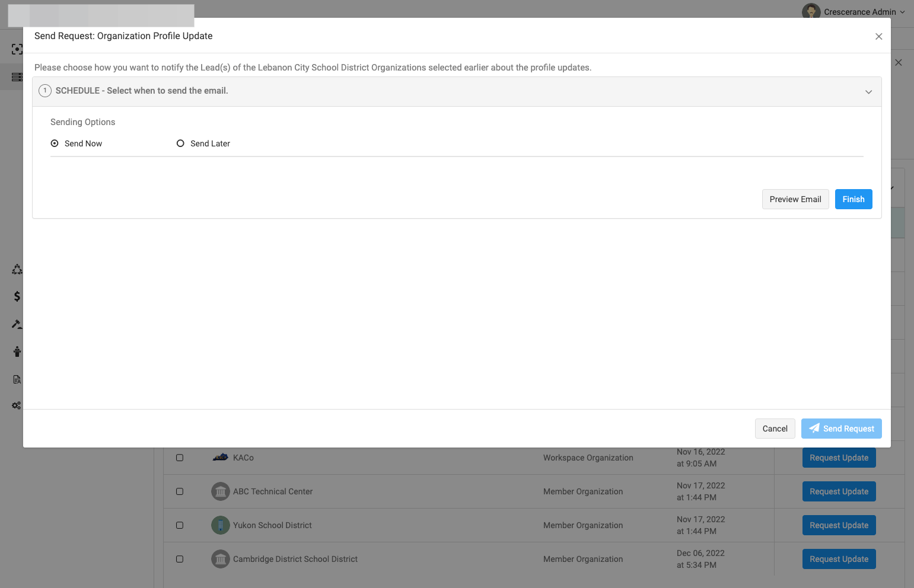Viewport: 914px width, 588px height.
Task: Click the Finish button
Action: coord(854,199)
